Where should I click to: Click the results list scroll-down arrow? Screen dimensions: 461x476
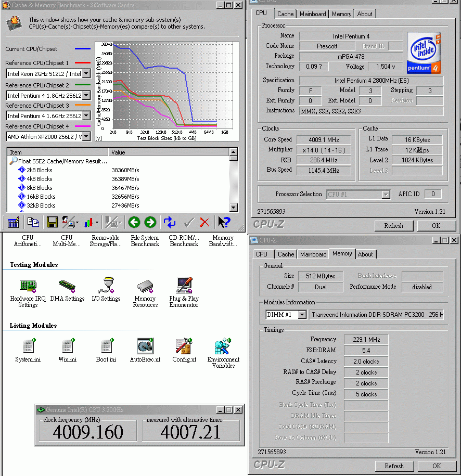point(233,208)
